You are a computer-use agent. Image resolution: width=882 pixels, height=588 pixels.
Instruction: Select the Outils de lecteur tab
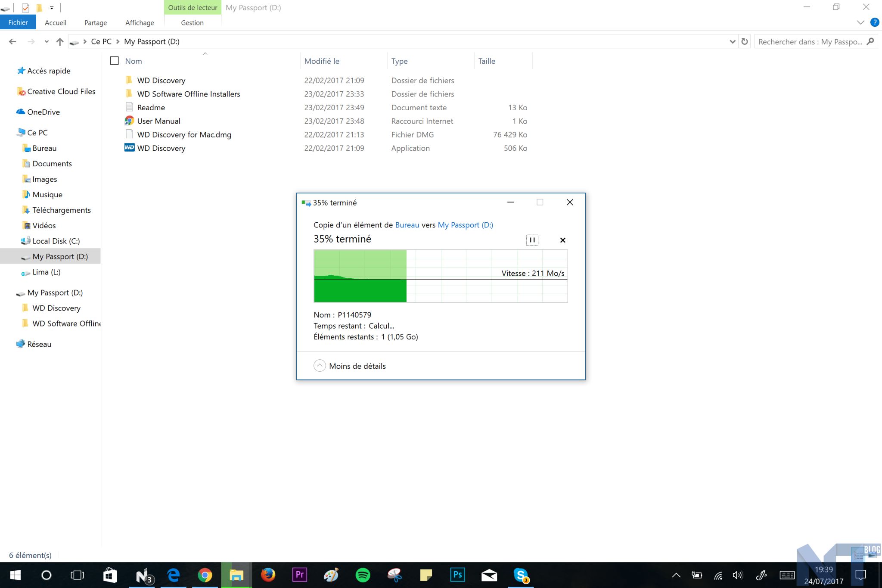pos(193,7)
